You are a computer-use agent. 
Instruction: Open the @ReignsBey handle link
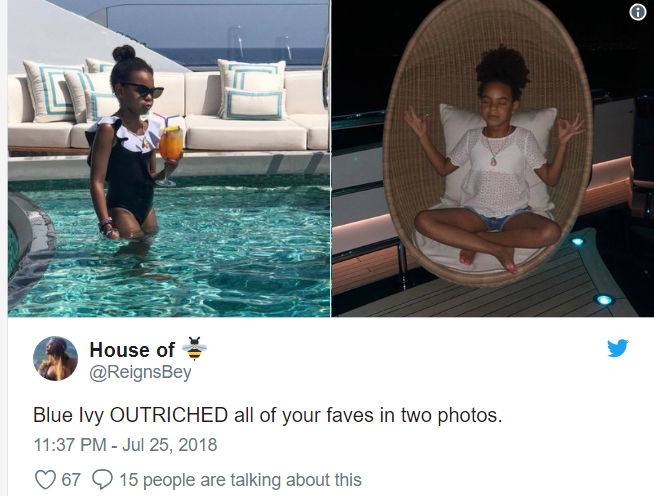[141, 372]
